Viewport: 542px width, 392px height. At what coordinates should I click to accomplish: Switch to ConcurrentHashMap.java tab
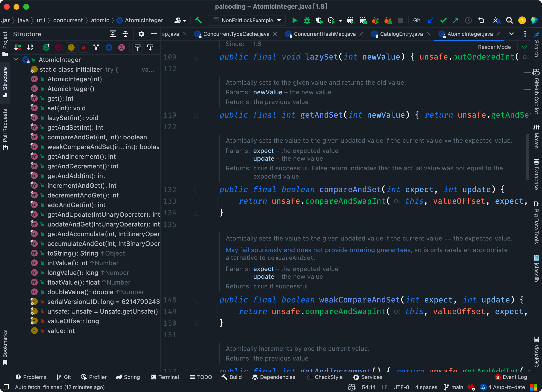tap(325, 34)
